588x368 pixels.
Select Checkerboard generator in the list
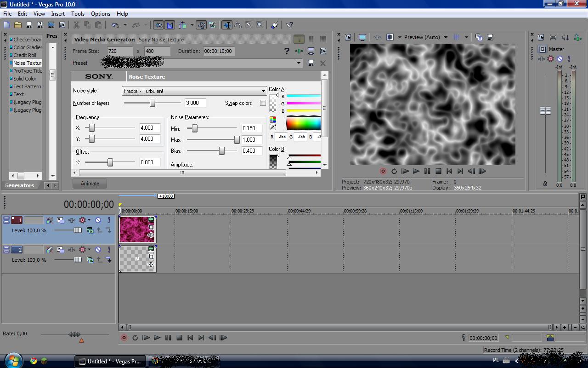pyautogui.click(x=26, y=40)
